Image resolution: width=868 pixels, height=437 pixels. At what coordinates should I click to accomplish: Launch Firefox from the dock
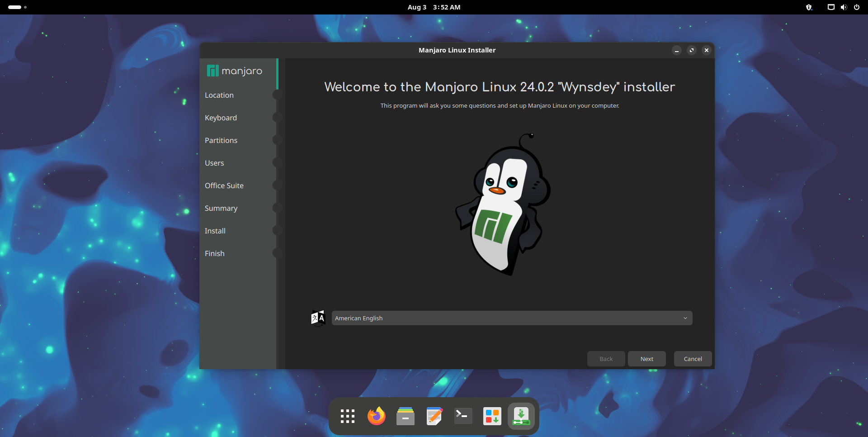(376, 416)
